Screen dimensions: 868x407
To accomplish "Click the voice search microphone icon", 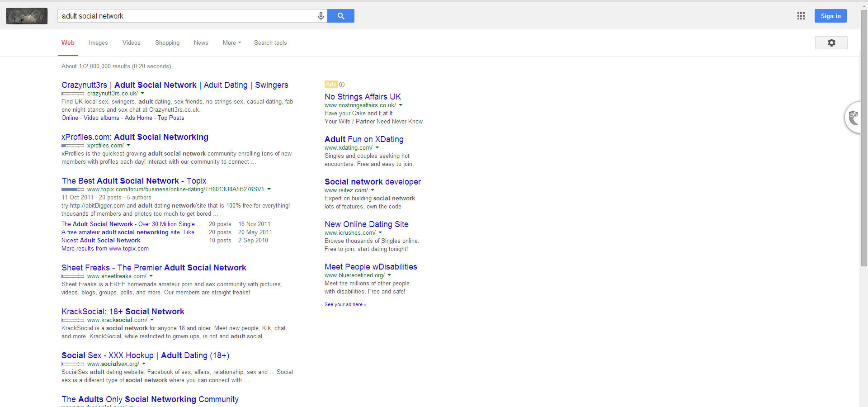I will 321,16.
